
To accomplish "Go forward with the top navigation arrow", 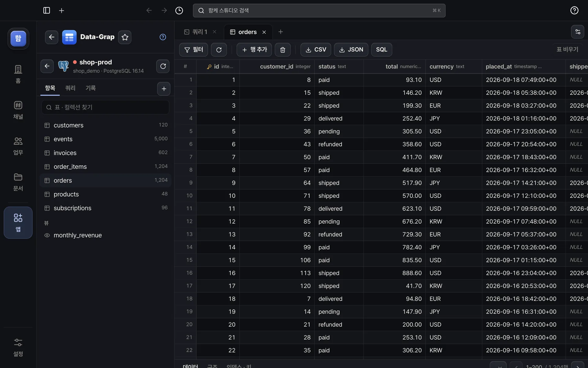I will [x=164, y=10].
